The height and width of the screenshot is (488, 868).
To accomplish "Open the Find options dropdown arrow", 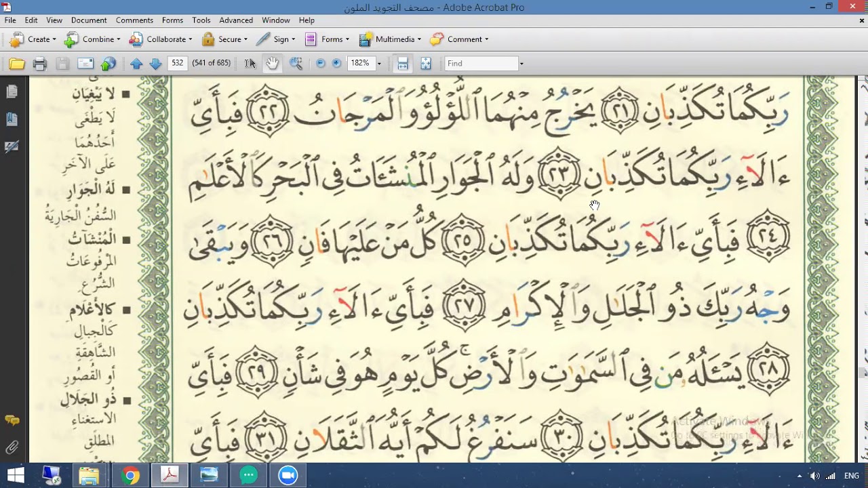I will tap(521, 64).
